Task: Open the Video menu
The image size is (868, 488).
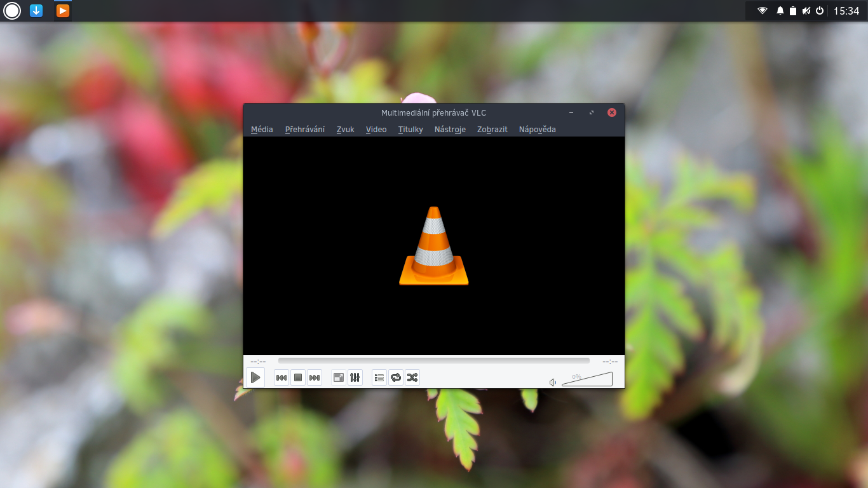Action: pyautogui.click(x=376, y=129)
